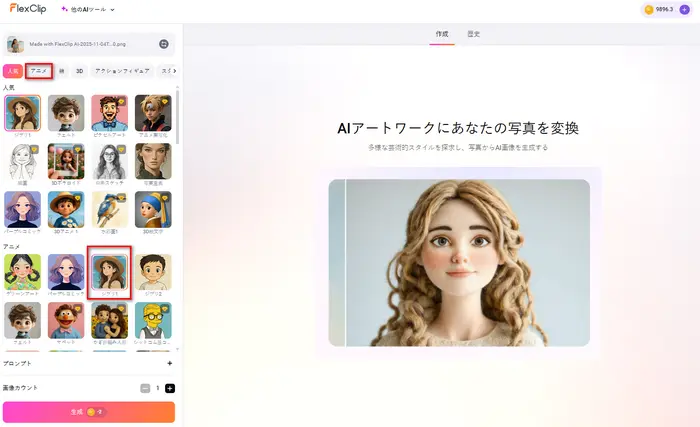Switch to the 作成 tab
Screen dimensions: 700x427
click(x=442, y=34)
